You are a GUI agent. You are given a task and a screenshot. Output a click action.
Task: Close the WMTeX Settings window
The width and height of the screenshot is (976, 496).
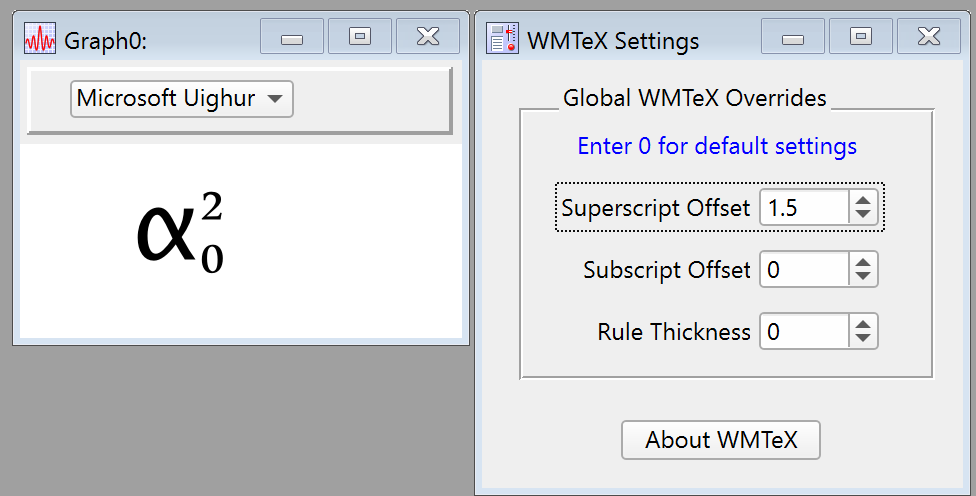(928, 37)
